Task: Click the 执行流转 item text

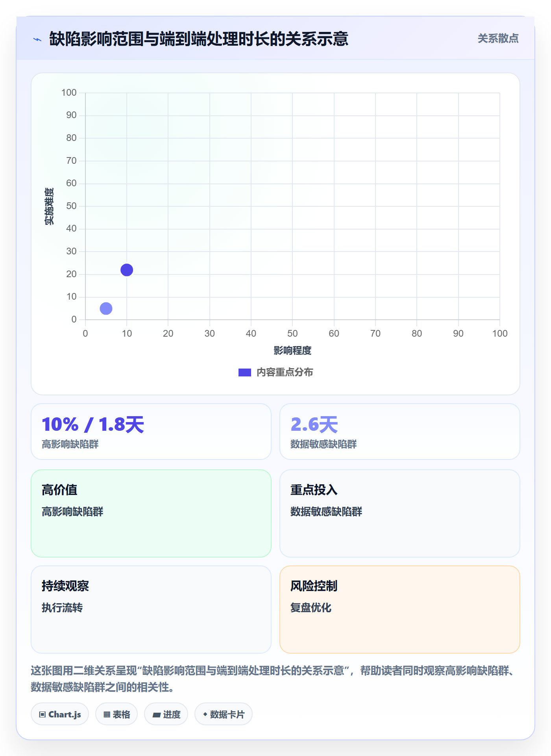Action: click(62, 608)
